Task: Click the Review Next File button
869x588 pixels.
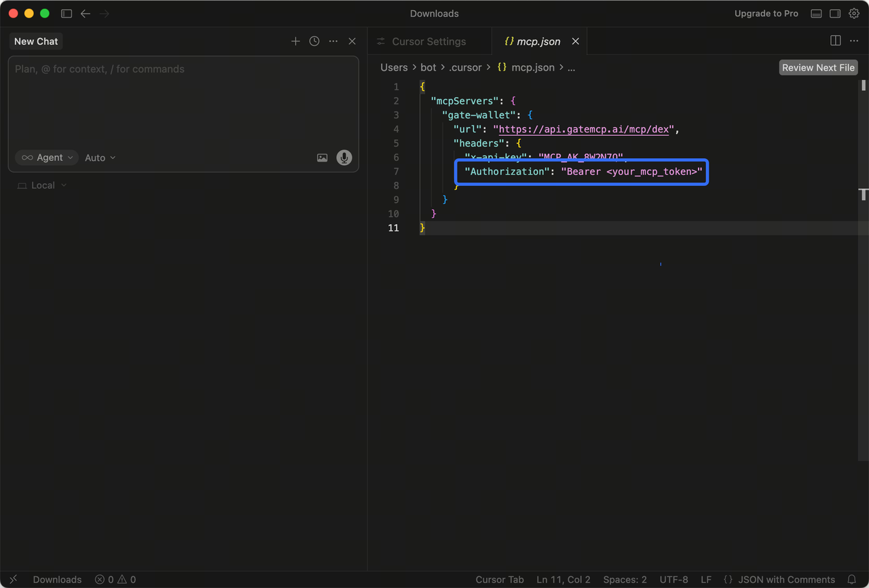Action: click(x=818, y=67)
